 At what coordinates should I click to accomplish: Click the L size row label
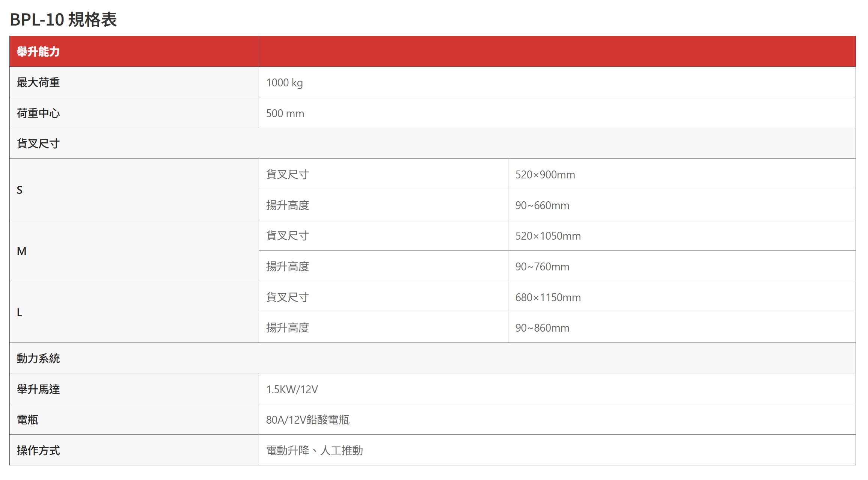point(20,312)
